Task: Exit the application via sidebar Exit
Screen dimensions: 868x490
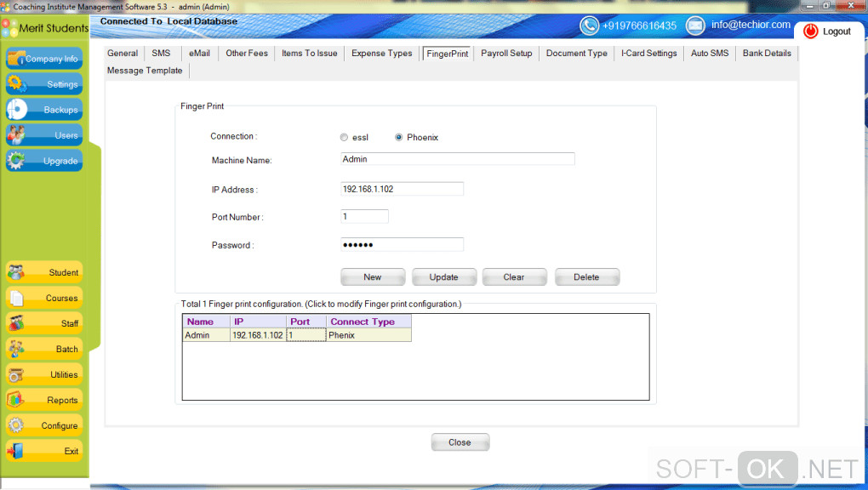Action: pyautogui.click(x=44, y=451)
